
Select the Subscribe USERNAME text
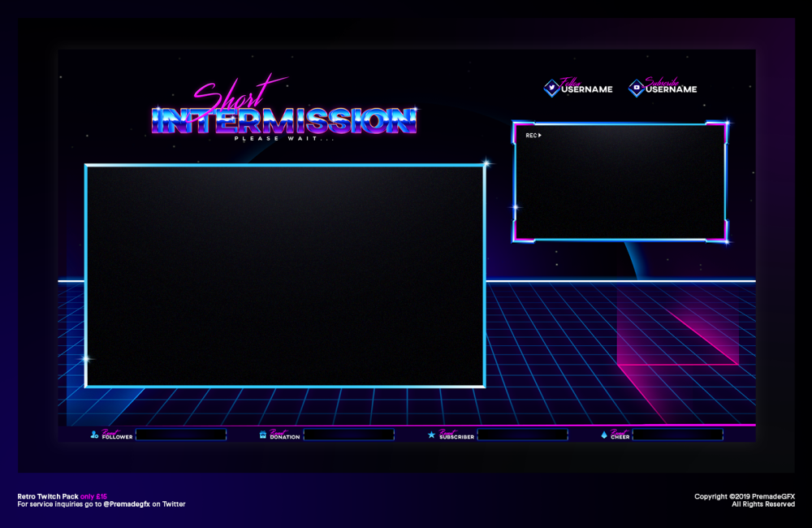(672, 89)
